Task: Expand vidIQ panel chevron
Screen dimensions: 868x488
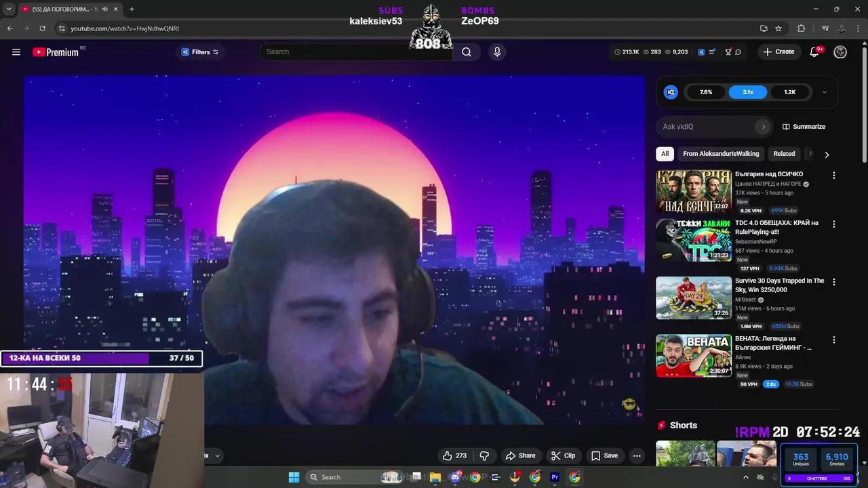Action: pos(824,92)
